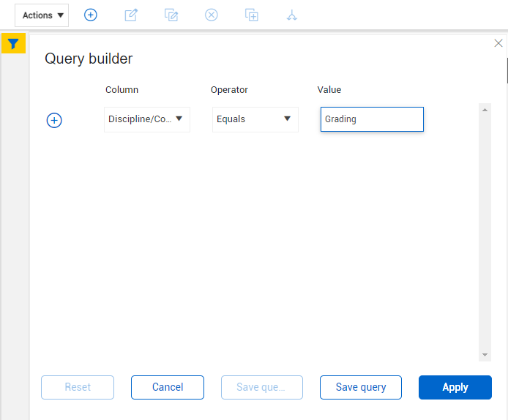The width and height of the screenshot is (508, 420).
Task: Click the Save query button
Action: point(361,387)
